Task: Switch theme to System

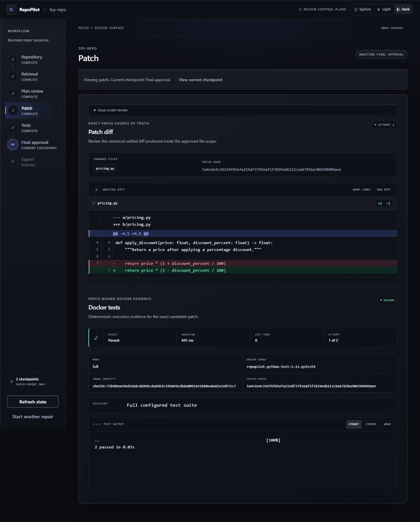Action: (362, 10)
